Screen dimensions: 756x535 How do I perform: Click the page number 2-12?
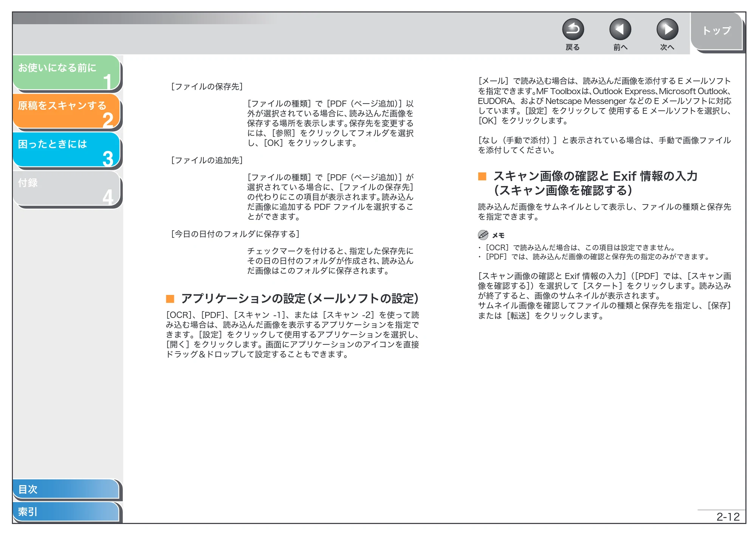(728, 516)
